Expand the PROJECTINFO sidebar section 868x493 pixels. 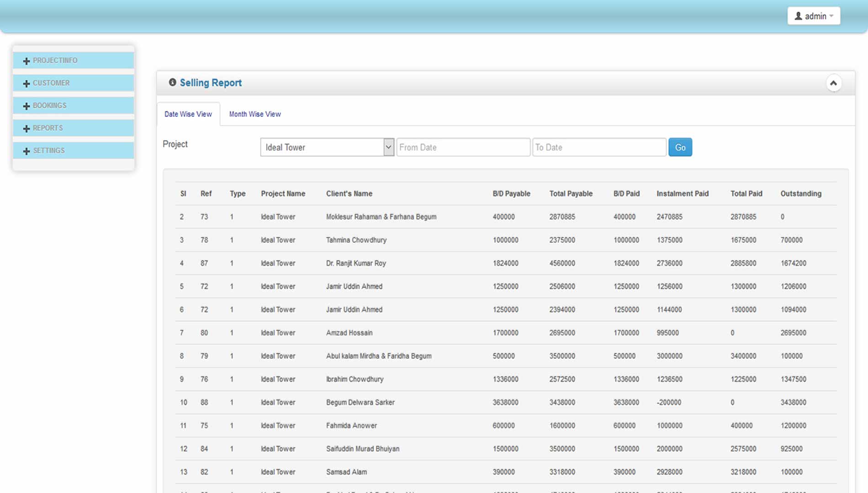pyautogui.click(x=73, y=60)
